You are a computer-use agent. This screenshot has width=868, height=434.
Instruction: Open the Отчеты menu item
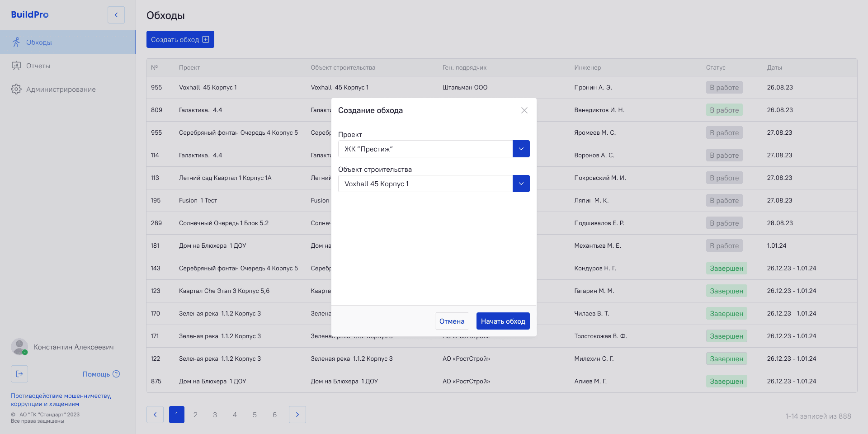click(x=38, y=66)
